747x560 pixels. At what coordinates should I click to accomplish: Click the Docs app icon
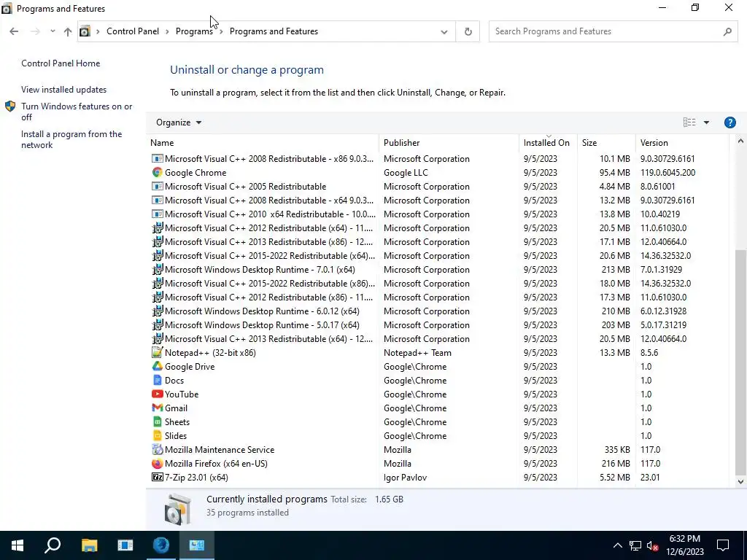(158, 380)
